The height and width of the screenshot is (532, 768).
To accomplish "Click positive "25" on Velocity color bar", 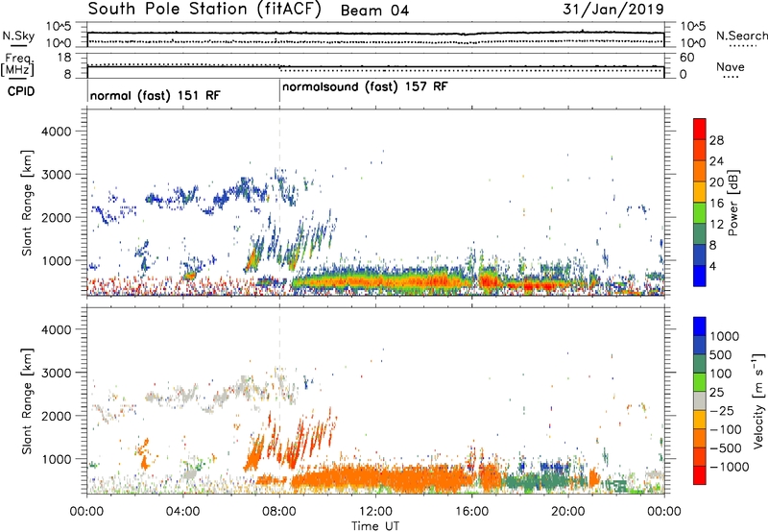I will point(716,392).
